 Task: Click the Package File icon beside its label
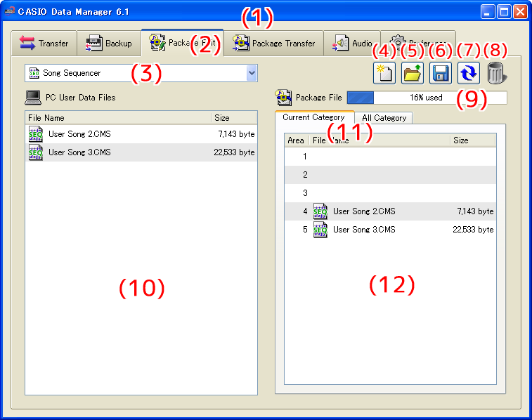click(x=283, y=98)
